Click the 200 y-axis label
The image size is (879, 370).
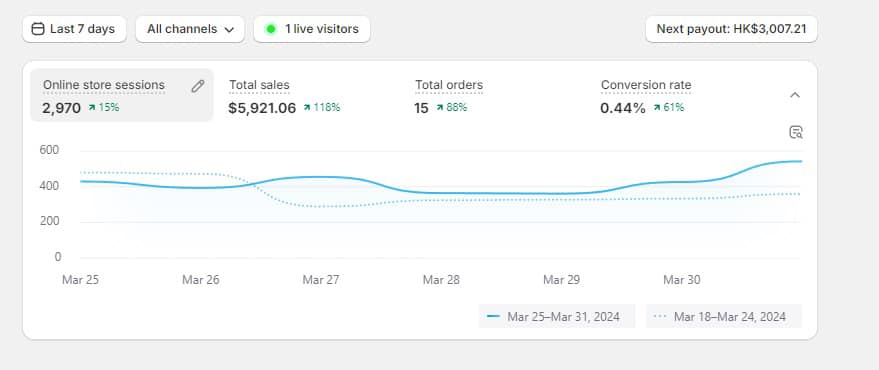[49, 221]
